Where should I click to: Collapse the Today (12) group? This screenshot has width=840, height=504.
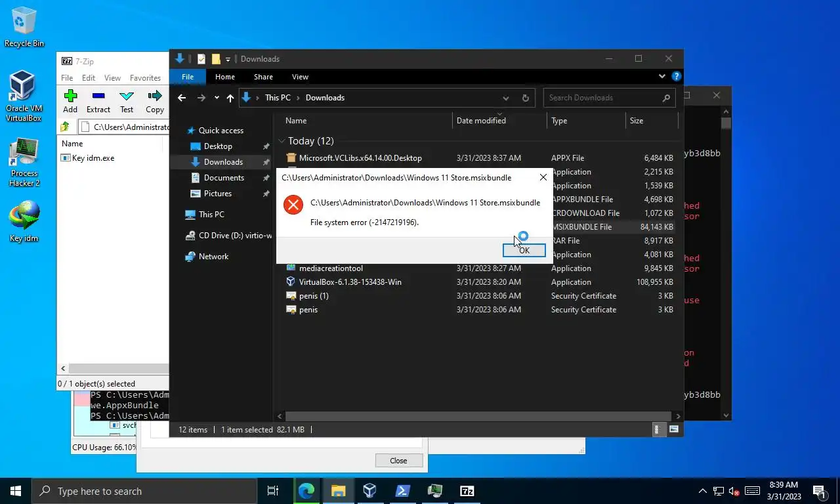point(282,141)
